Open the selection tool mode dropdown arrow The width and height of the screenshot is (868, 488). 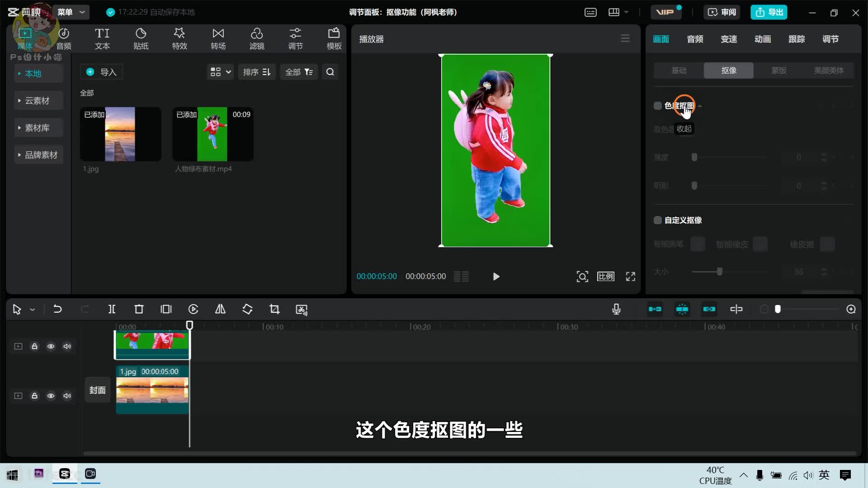(x=33, y=310)
